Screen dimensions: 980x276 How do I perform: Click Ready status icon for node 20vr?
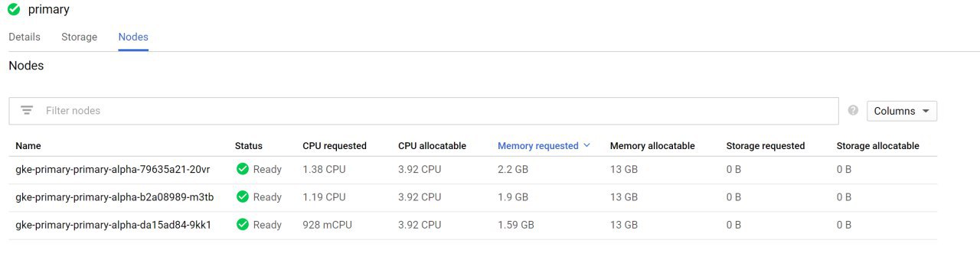(x=243, y=169)
